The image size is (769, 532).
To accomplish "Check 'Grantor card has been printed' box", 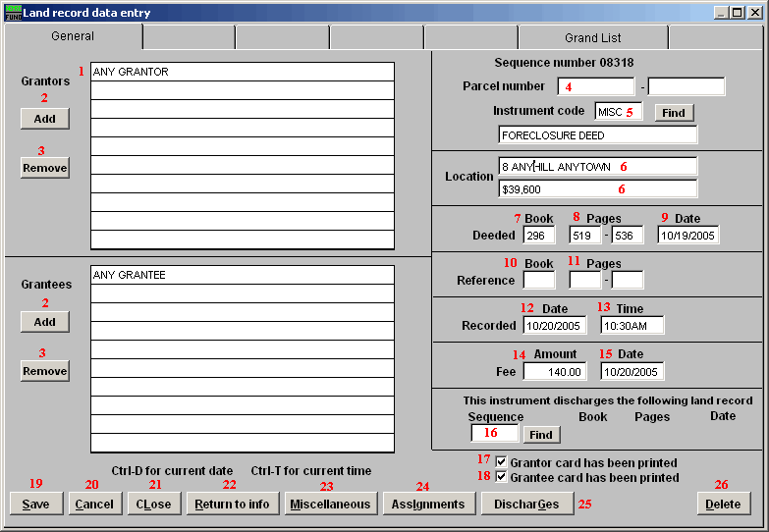I will click(502, 462).
